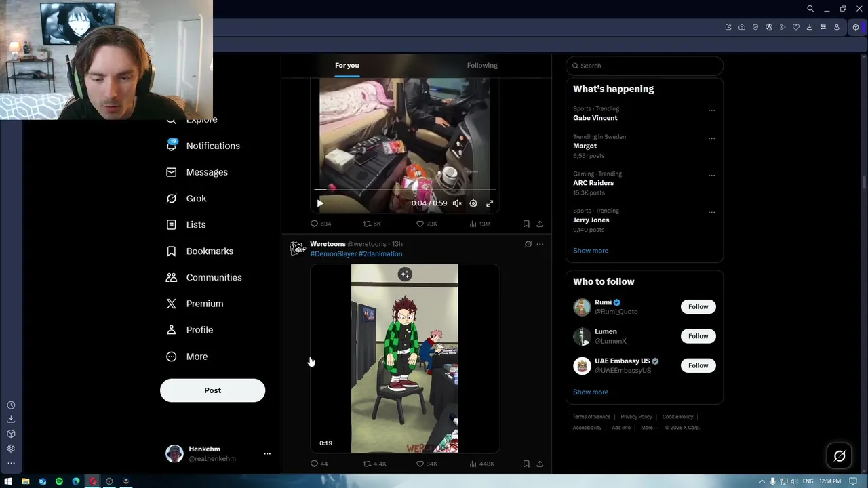Go to Profile in the sidebar
868x488 pixels.
click(189, 330)
